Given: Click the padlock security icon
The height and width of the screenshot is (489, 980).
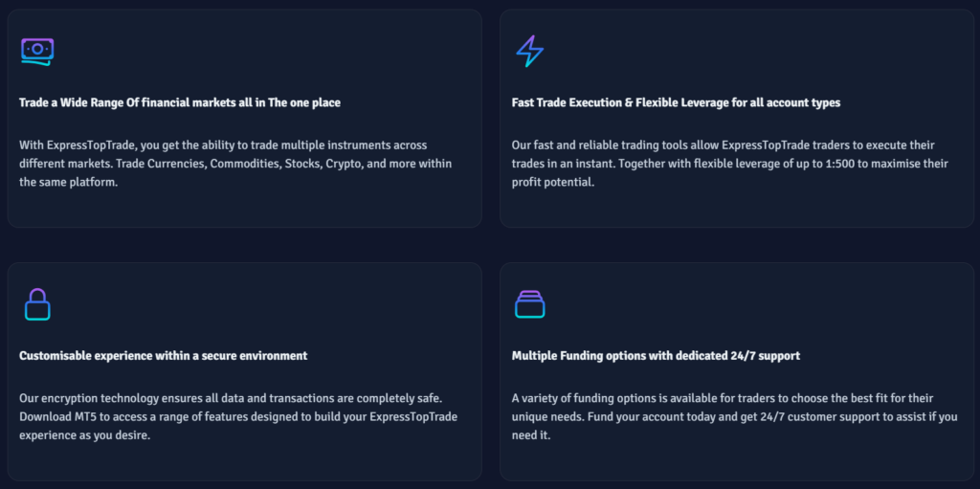Looking at the screenshot, I should [36, 304].
